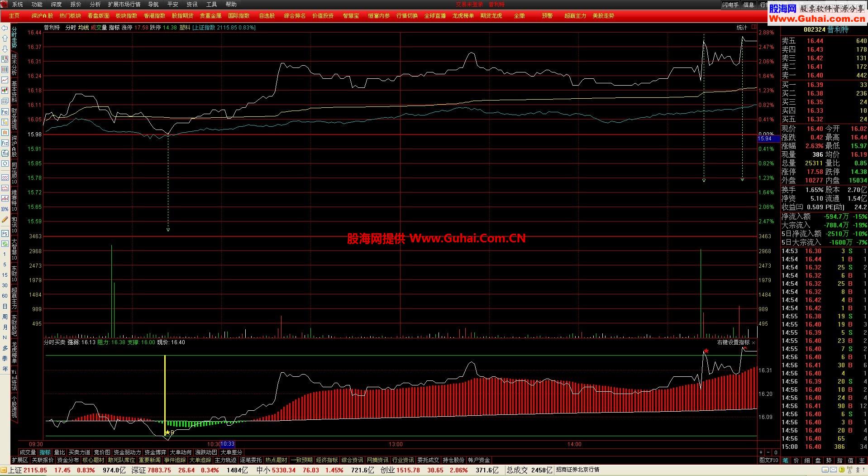Click the pencil drawing tool icon
This screenshot has height=476, width=868.
pos(5,220)
